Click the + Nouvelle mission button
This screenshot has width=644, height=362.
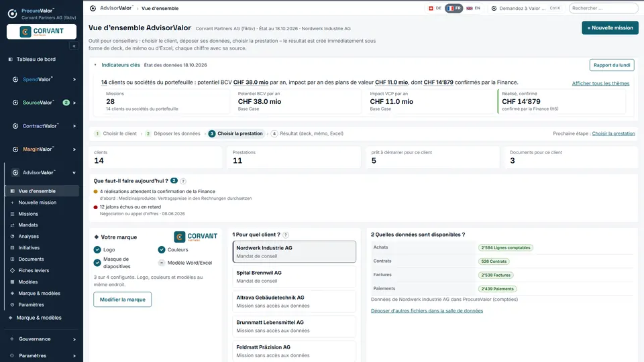[610, 28]
